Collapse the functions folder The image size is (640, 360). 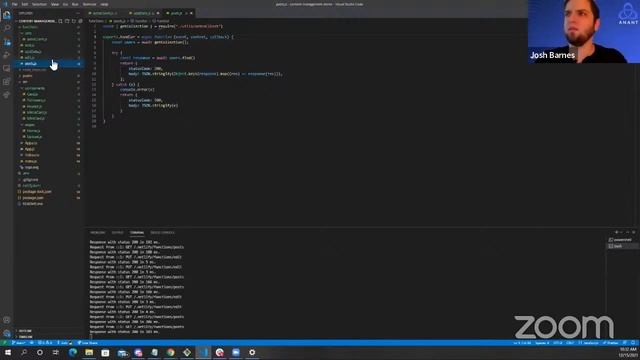coord(49,27)
